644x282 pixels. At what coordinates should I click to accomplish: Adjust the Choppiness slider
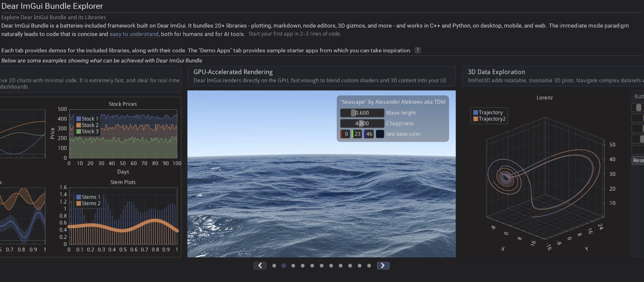[362, 123]
